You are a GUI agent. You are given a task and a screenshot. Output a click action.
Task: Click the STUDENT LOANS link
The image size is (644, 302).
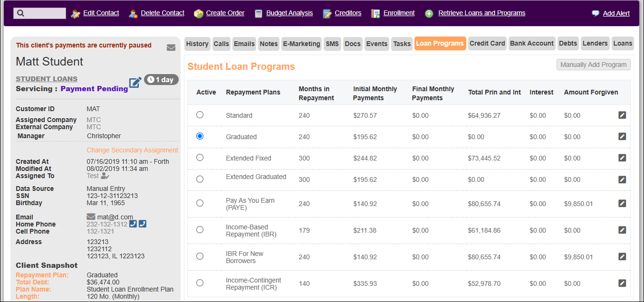(x=47, y=79)
